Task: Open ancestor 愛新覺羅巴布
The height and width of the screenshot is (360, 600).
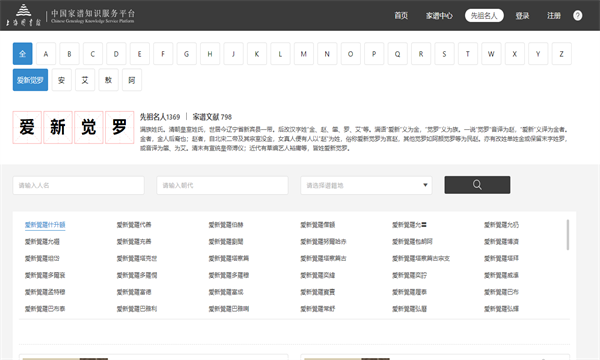Action: pos(501,292)
